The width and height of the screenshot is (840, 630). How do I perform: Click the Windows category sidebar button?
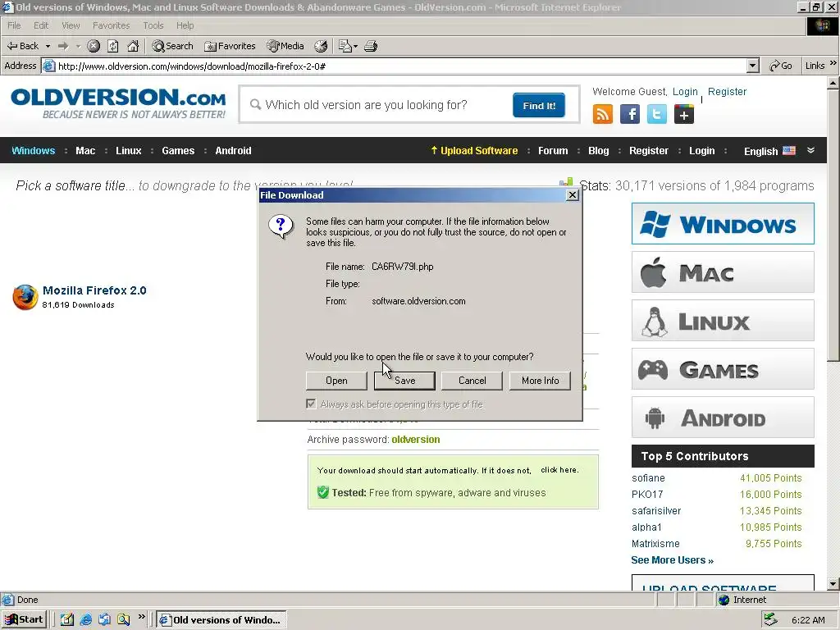click(x=723, y=223)
